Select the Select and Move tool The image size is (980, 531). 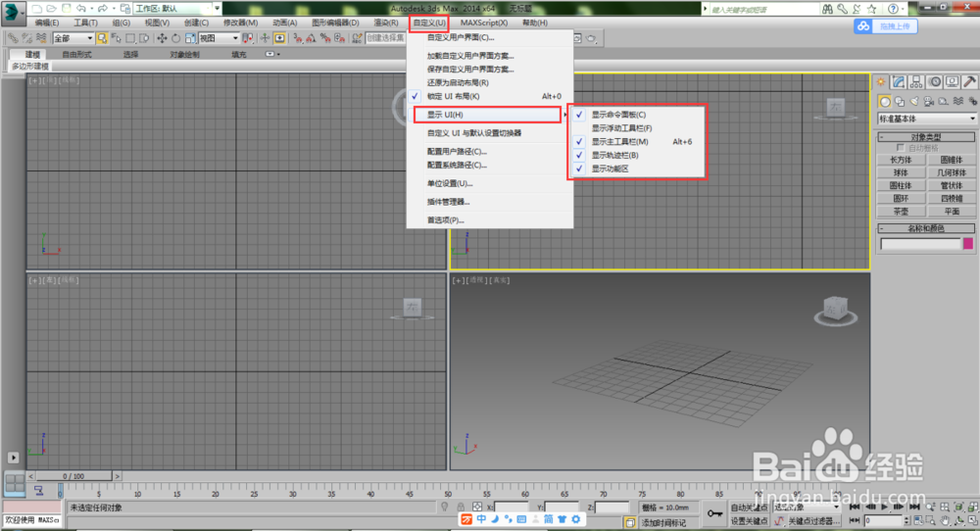[162, 38]
